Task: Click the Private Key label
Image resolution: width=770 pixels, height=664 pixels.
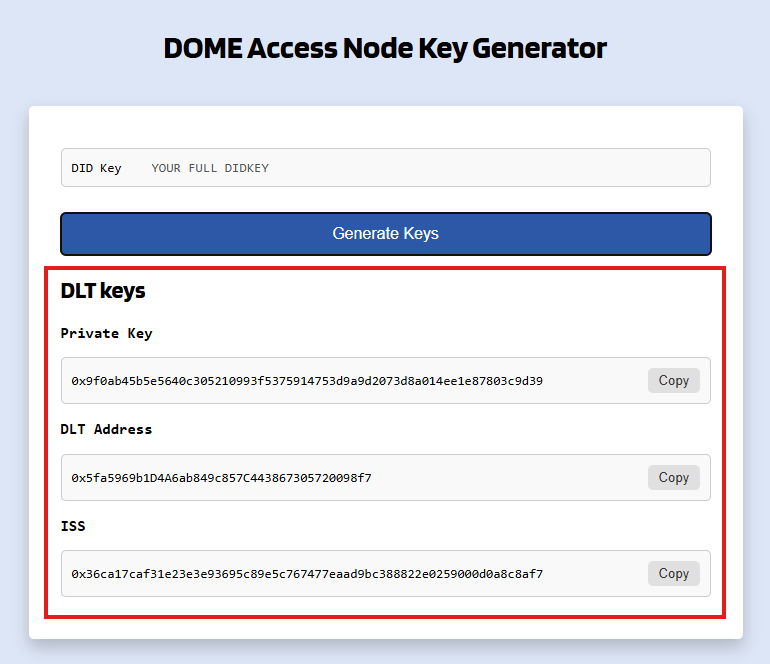Action: 106,333
